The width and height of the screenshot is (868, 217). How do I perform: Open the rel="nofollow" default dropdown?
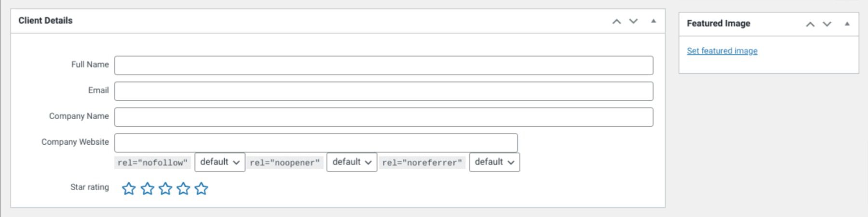220,162
